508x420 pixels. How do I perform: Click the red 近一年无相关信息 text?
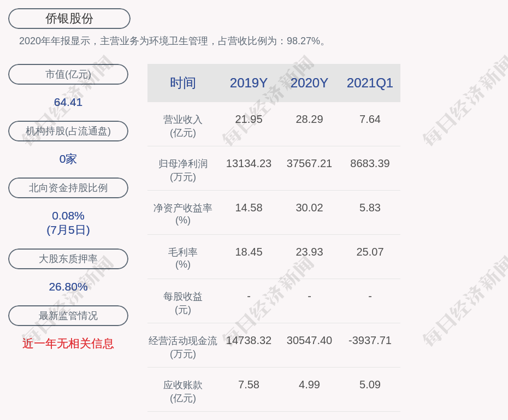68,344
